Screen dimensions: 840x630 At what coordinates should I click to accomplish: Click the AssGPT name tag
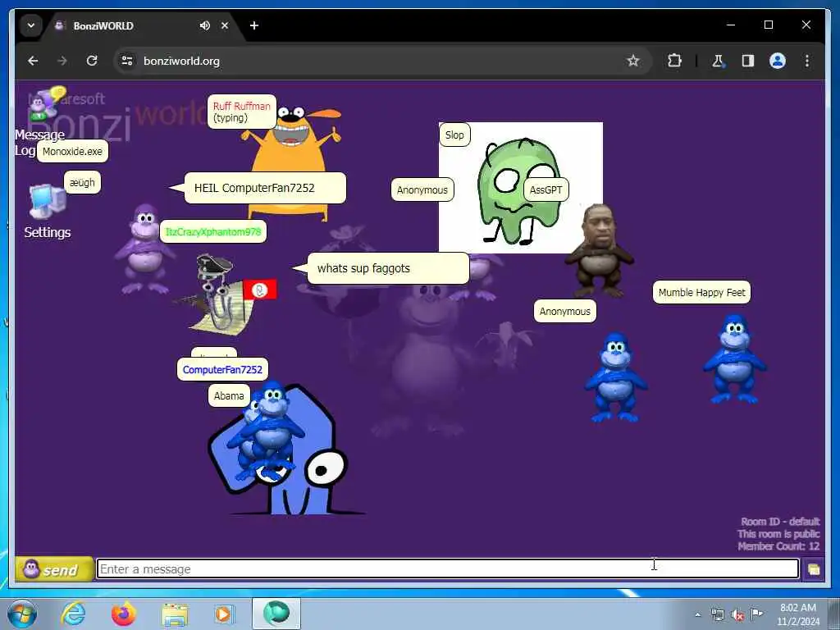546,189
